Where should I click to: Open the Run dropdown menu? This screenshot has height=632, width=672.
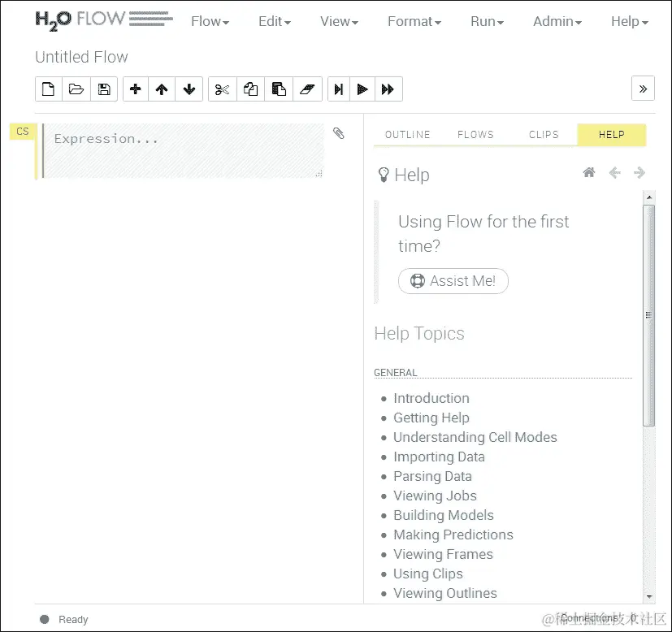pos(488,21)
